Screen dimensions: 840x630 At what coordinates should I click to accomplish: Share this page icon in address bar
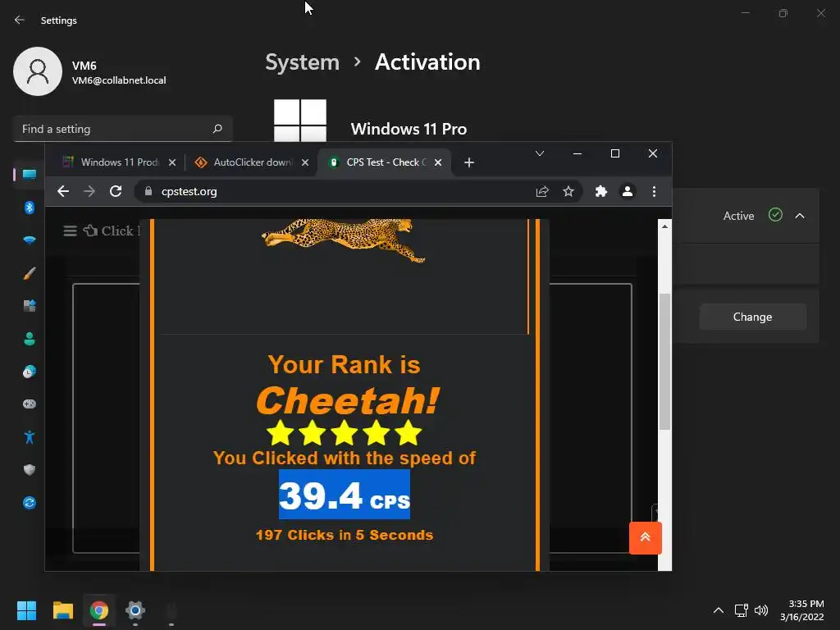(x=542, y=191)
